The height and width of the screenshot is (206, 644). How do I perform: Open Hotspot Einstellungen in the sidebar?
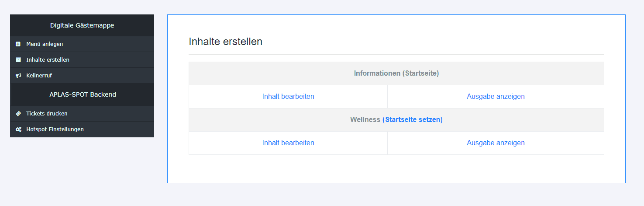(82, 129)
